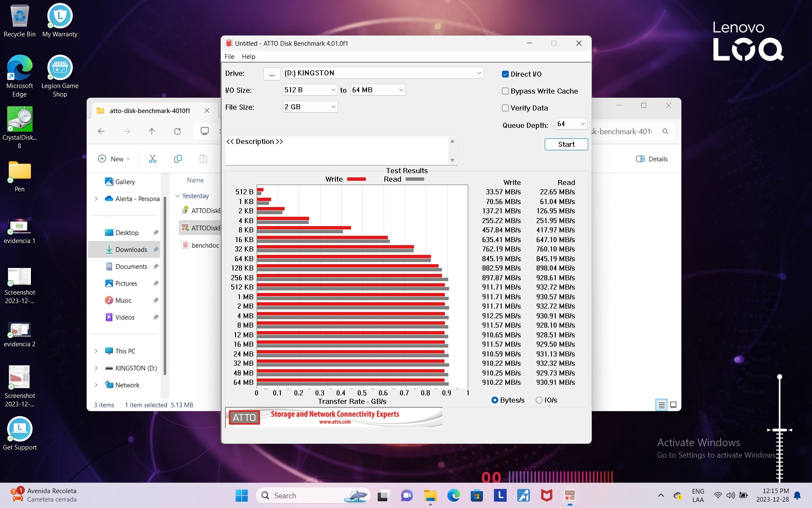
Task: Select the Bytes/s radio button
Action: coord(494,400)
